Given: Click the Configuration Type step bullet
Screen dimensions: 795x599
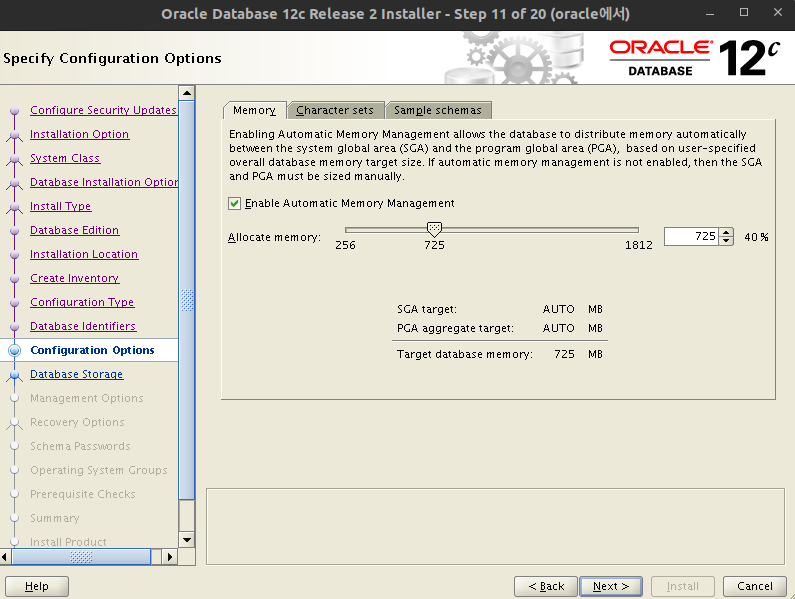Looking at the screenshot, I should tap(15, 303).
